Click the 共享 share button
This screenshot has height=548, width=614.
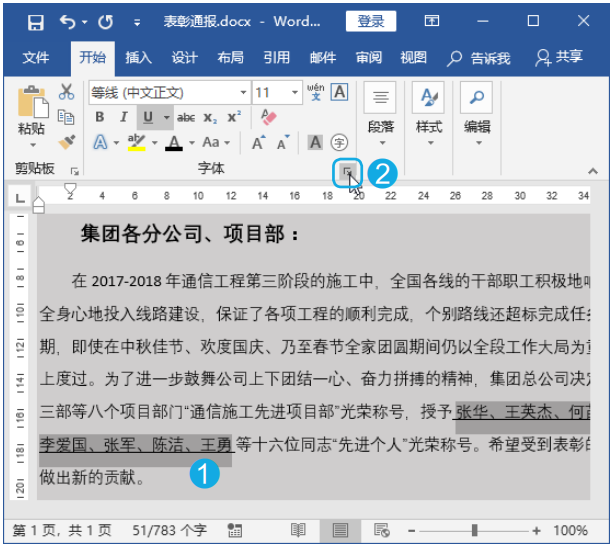[560, 57]
